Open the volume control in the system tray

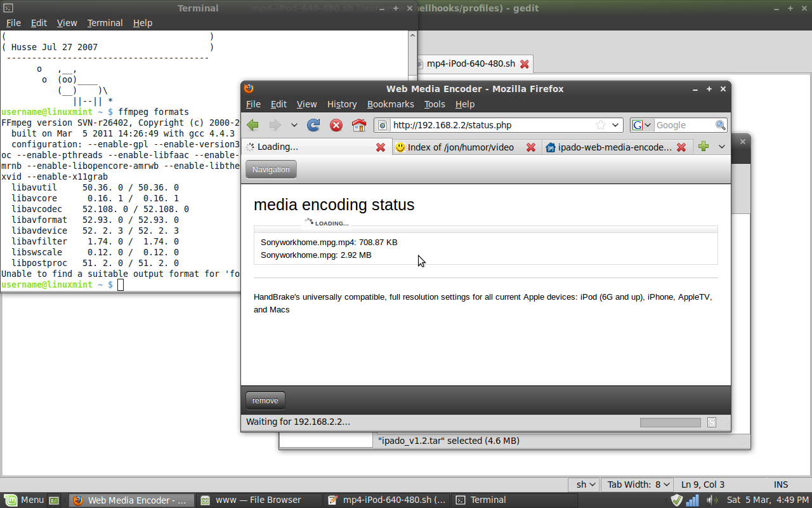click(x=711, y=500)
